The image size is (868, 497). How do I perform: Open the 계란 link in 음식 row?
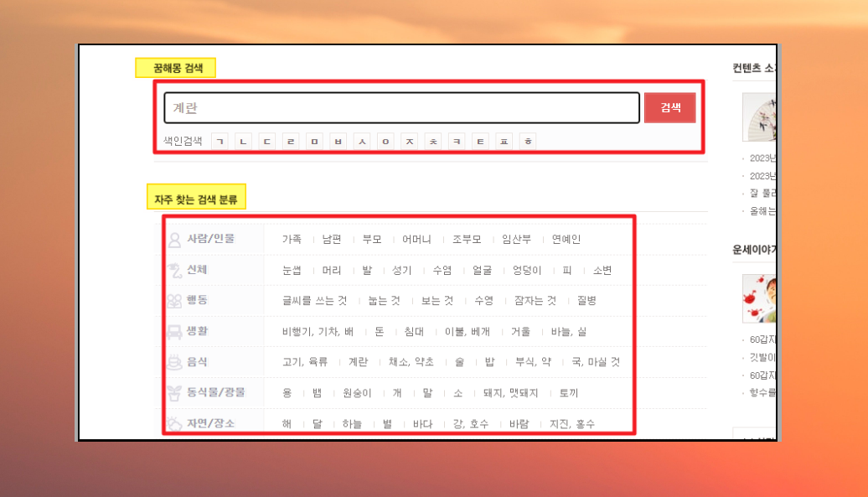pyautogui.click(x=358, y=362)
